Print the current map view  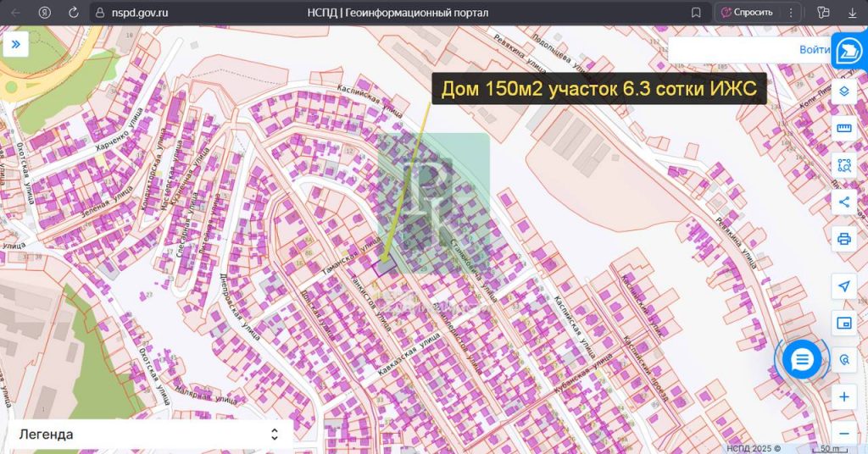click(x=843, y=239)
